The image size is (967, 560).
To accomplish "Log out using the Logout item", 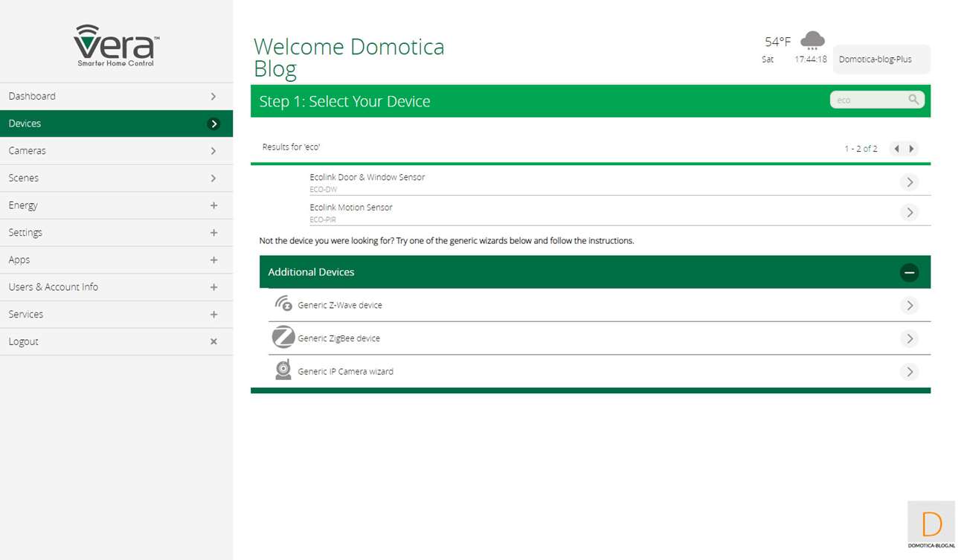I will pos(116,341).
